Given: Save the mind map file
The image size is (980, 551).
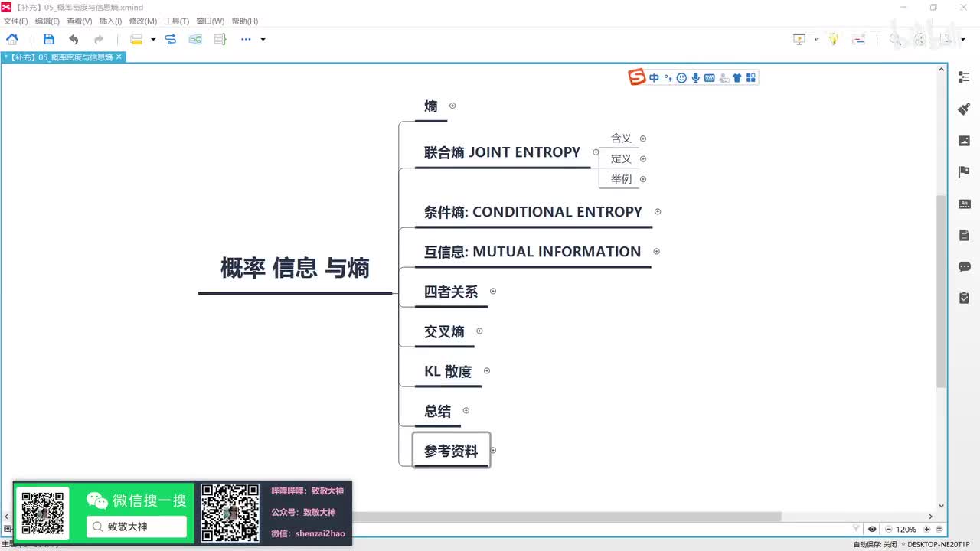Looking at the screenshot, I should coord(49,39).
